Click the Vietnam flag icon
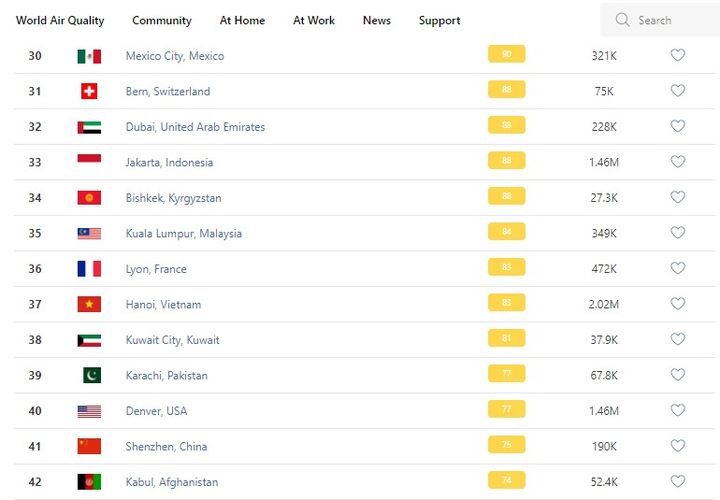720x500 pixels. pyautogui.click(x=89, y=305)
